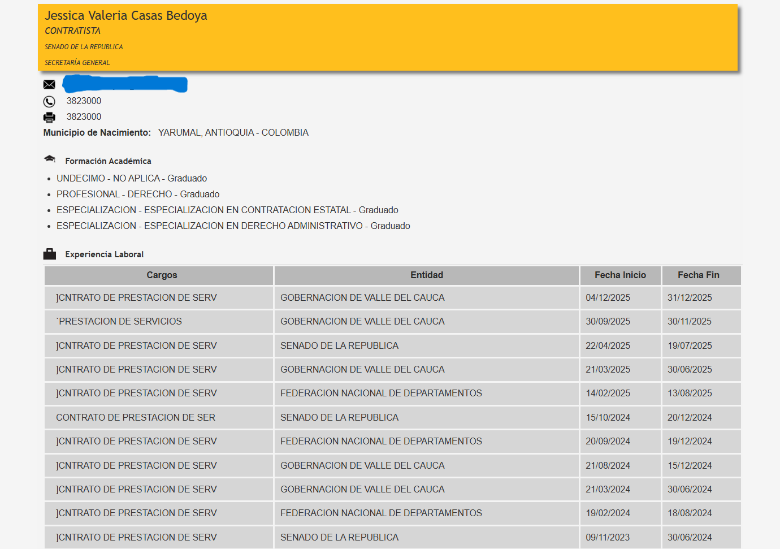
Task: Select the Yarumal, Antioquia - Colombia birthplace text
Action: [233, 133]
